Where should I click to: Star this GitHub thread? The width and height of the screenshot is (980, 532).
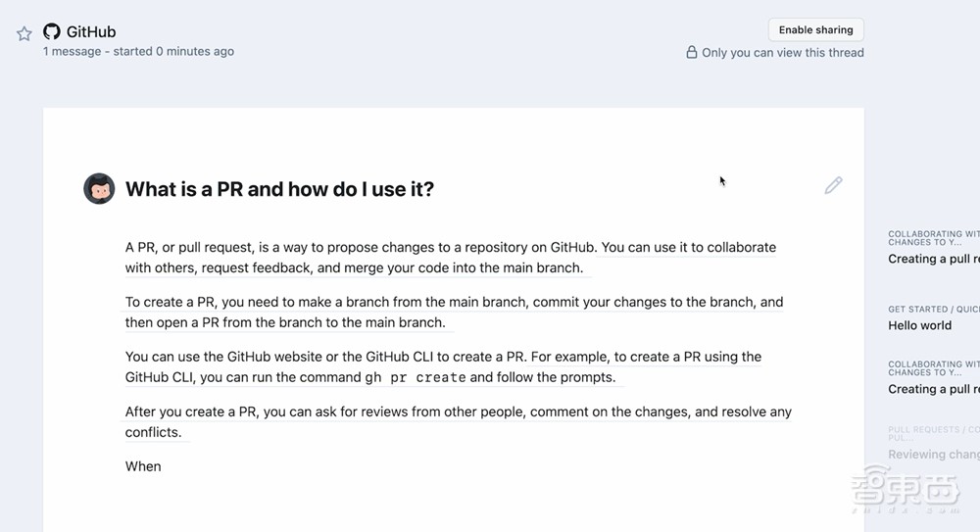point(24,33)
